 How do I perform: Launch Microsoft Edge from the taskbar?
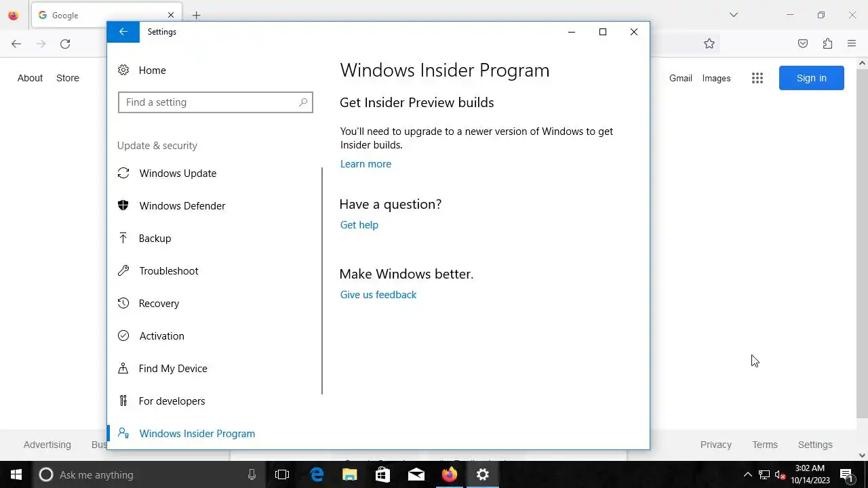(x=317, y=474)
